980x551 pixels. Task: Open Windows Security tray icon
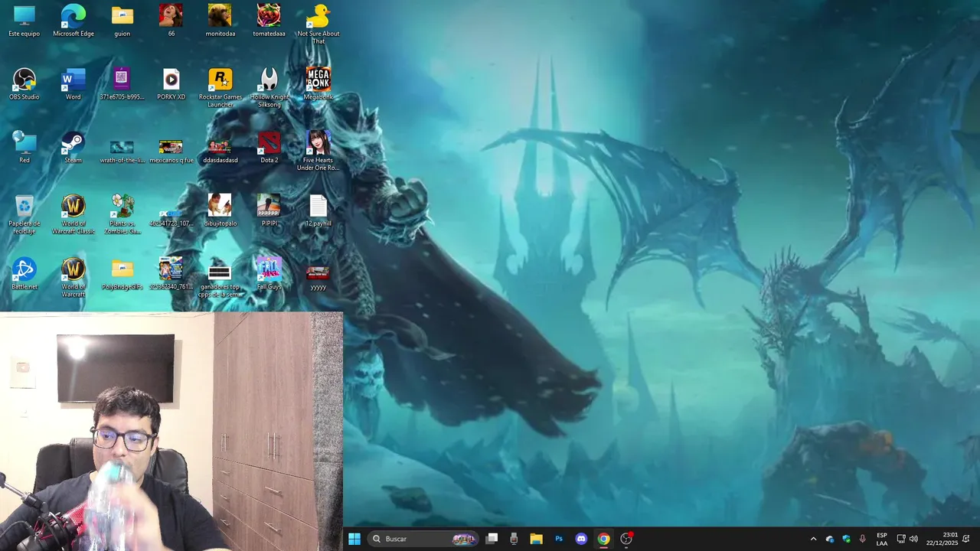click(846, 539)
